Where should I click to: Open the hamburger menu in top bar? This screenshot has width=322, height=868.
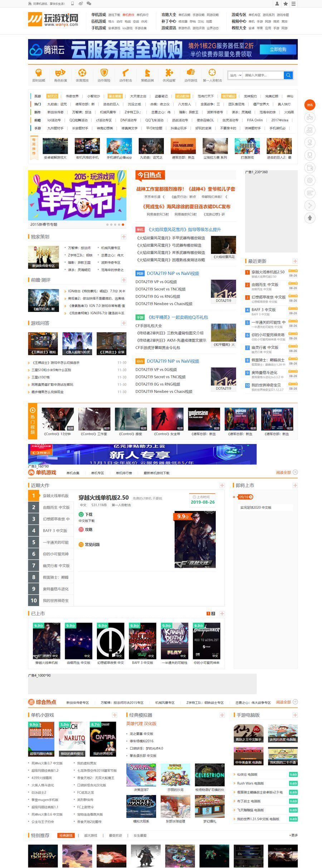(293, 4)
